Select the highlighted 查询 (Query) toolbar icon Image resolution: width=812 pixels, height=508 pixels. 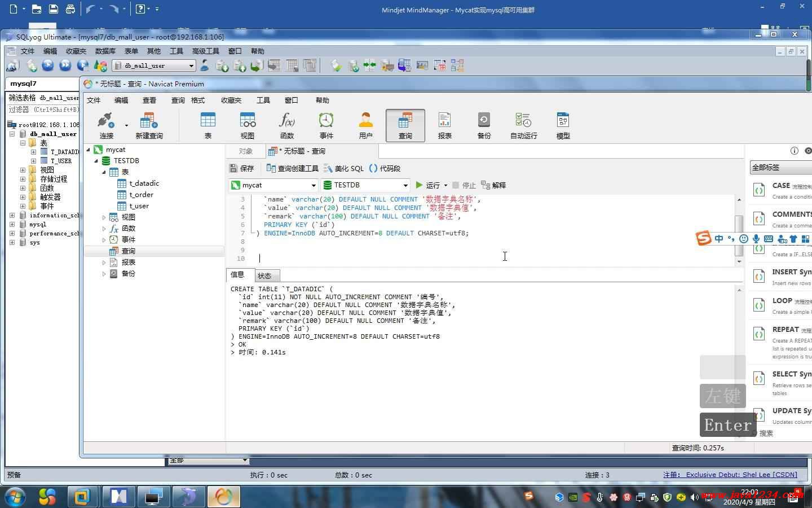(405, 125)
